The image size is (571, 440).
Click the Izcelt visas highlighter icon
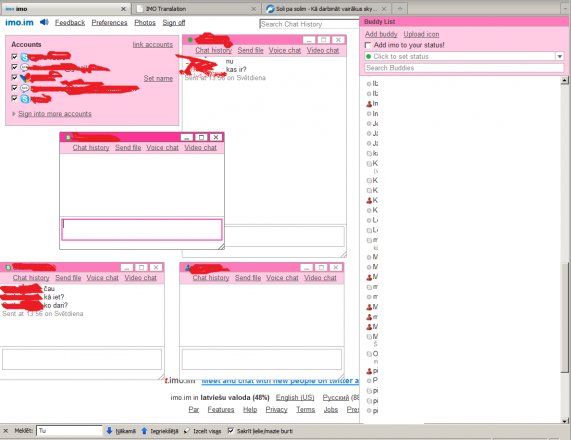187,431
